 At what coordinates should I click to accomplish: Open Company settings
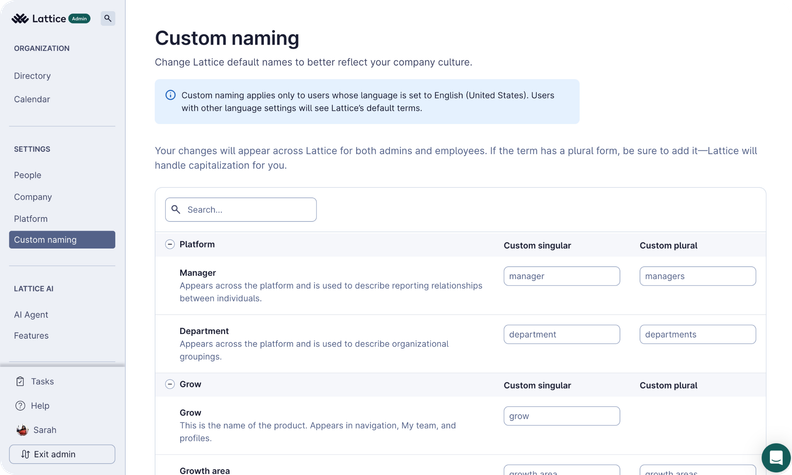pos(33,197)
